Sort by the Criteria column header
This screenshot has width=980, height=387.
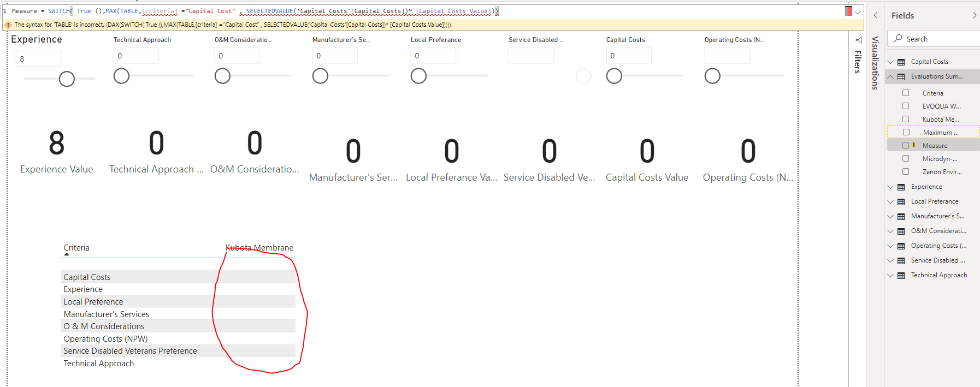[76, 248]
